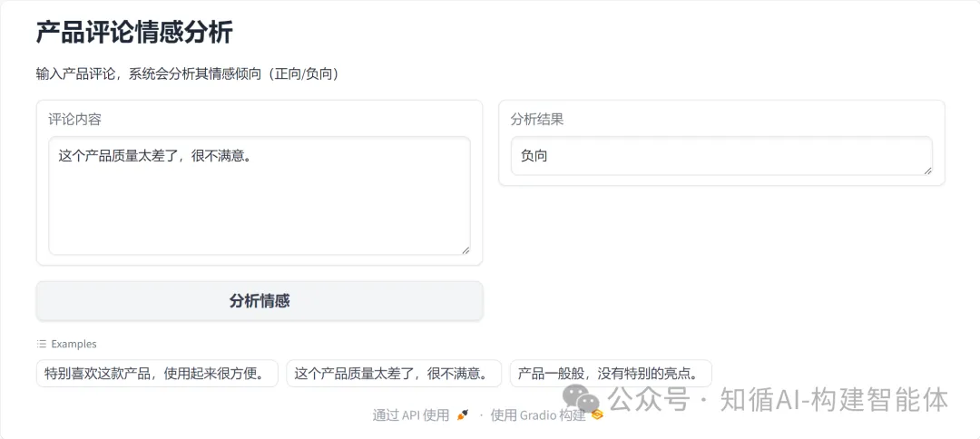
Task: Click the 分析结果 field label
Action: 537,119
